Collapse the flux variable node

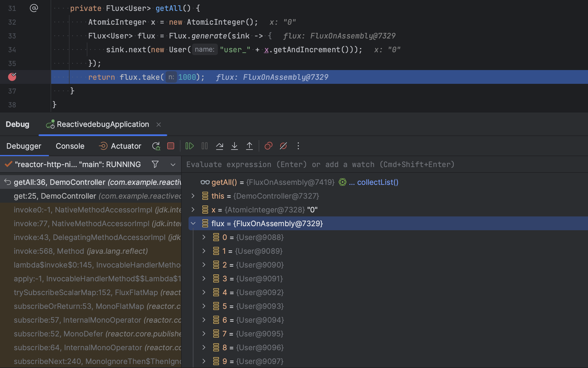click(x=193, y=223)
